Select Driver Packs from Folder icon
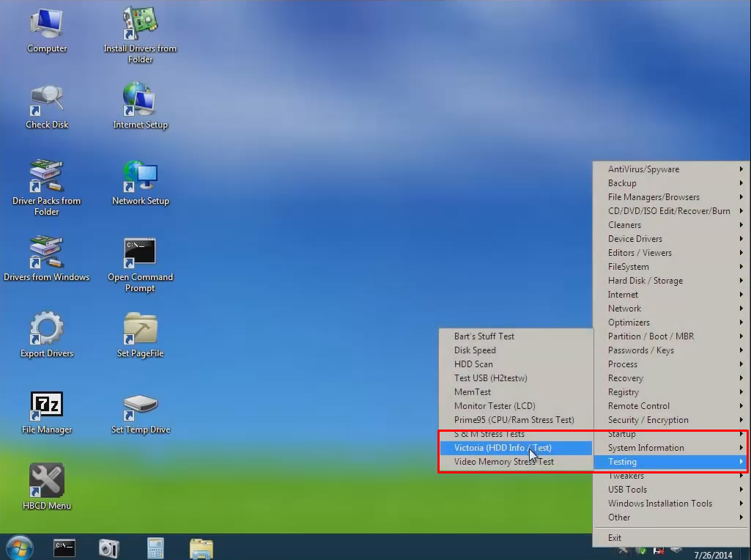751x560 pixels. coord(46,188)
